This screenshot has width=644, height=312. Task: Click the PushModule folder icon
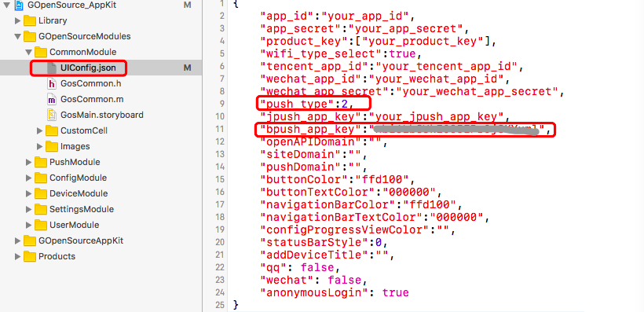pos(41,163)
